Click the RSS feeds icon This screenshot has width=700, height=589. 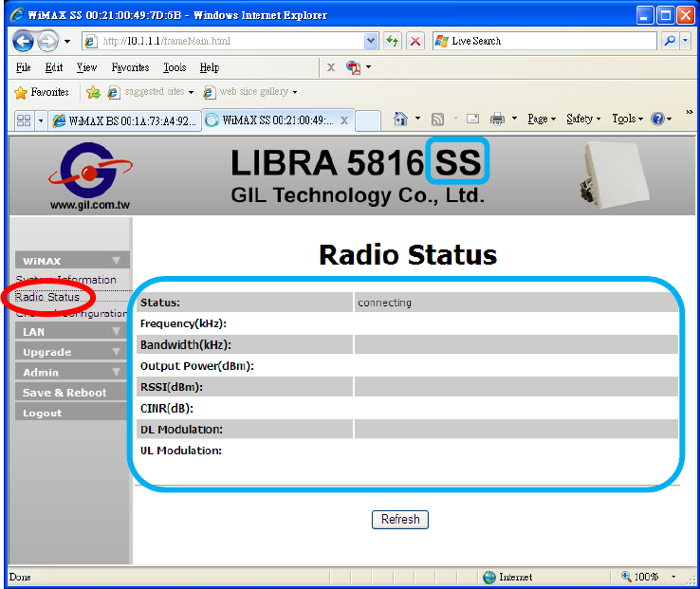coord(437,120)
